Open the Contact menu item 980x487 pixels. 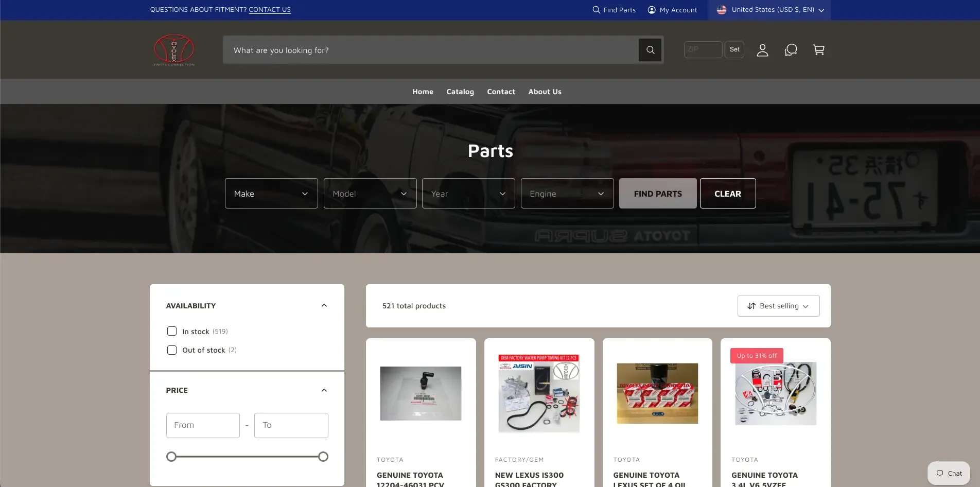click(x=501, y=92)
